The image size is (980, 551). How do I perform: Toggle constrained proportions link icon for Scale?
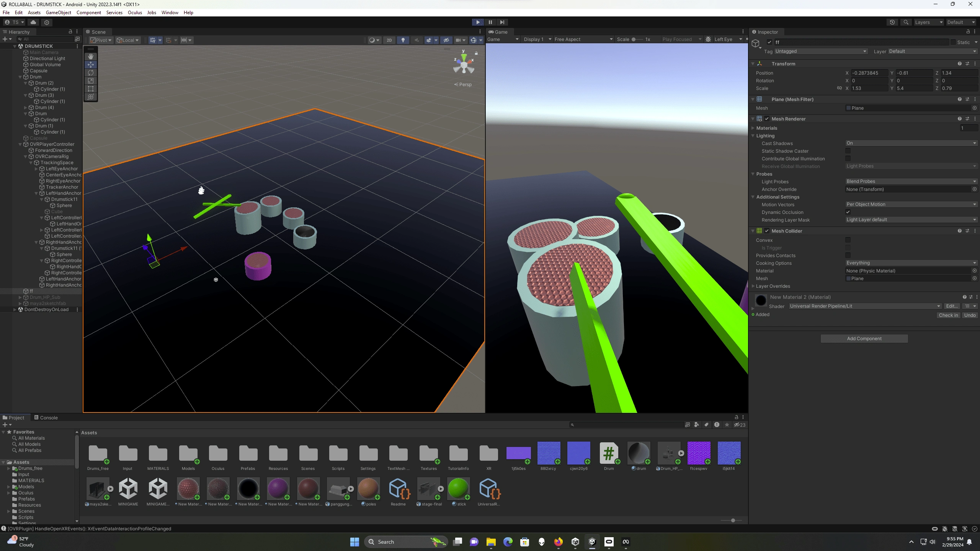[x=839, y=88]
